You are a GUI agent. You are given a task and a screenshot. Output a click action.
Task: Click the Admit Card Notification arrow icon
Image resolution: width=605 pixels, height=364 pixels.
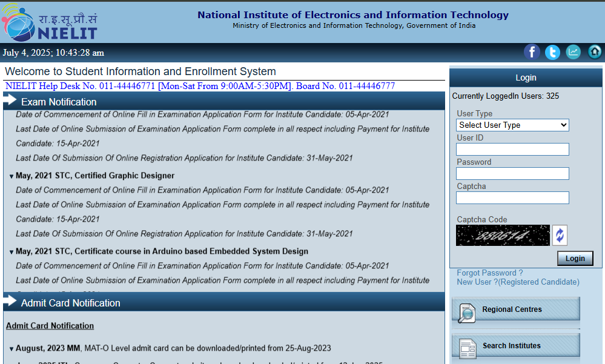(10, 301)
